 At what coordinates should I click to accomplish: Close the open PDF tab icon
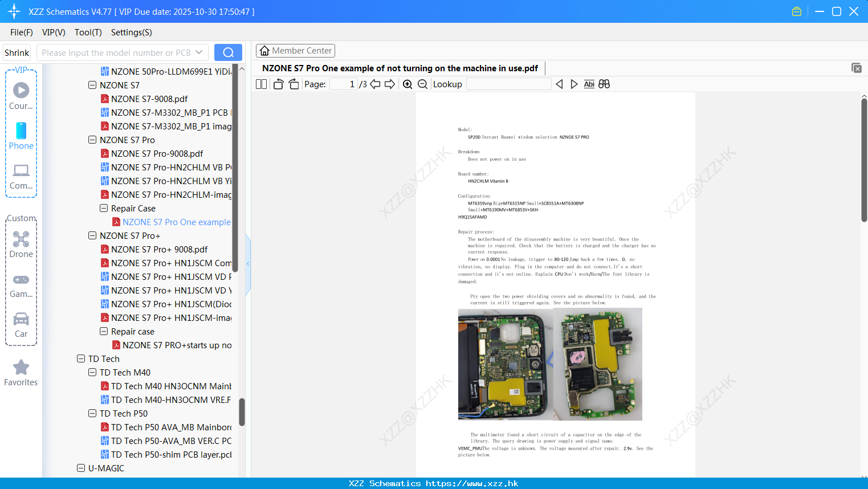tap(857, 68)
